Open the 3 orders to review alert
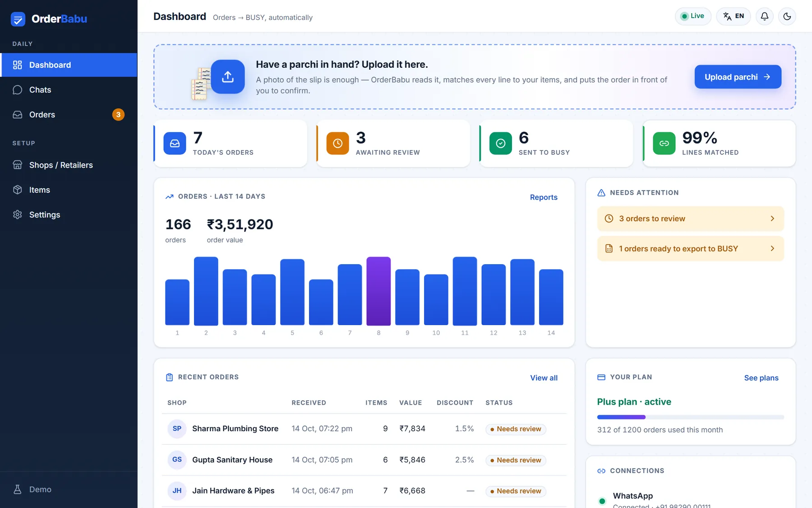 tap(691, 219)
